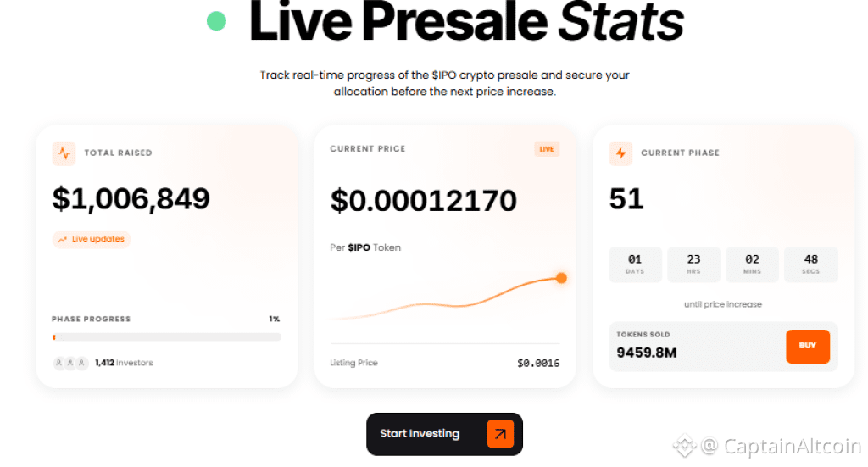The height and width of the screenshot is (467, 868).
Task: Click the LIVE badge on Current Price
Action: pos(547,150)
